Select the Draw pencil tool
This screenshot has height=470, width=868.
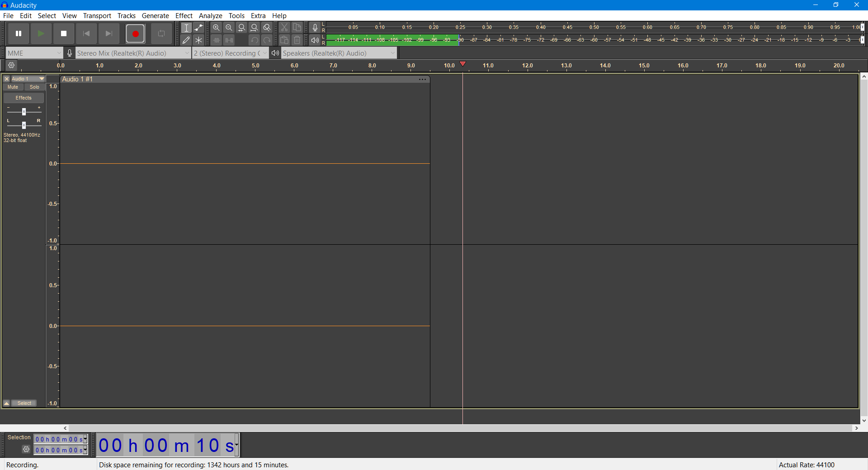point(186,40)
